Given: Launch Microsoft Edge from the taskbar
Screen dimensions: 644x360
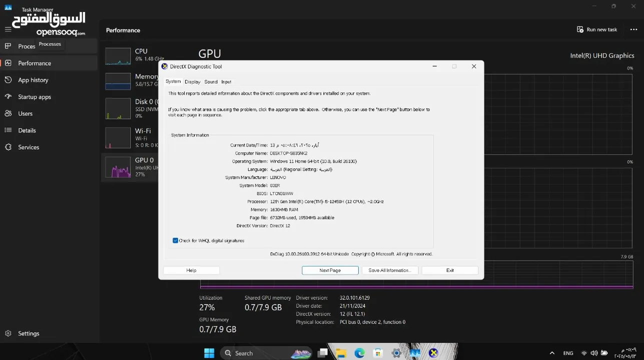Looking at the screenshot, I should pyautogui.click(x=360, y=353).
